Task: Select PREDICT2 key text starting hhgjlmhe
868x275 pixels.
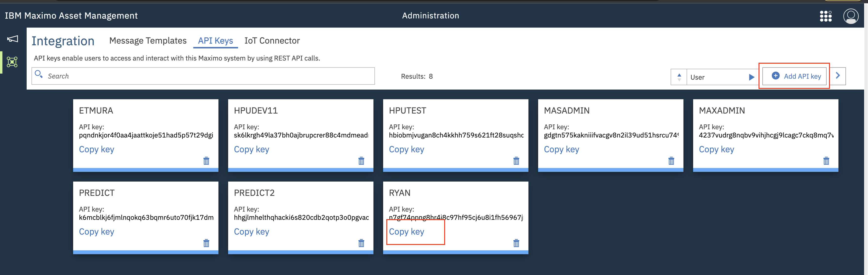Action: click(301, 217)
